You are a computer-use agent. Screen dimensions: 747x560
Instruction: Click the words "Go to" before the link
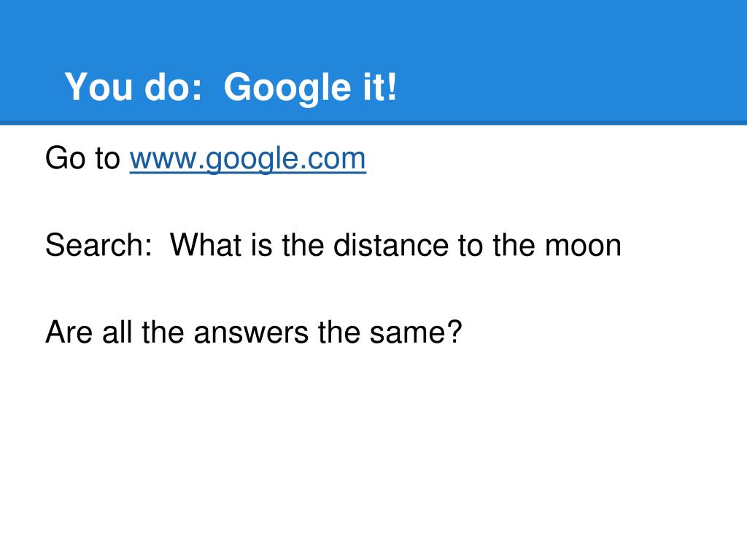pyautogui.click(x=83, y=158)
